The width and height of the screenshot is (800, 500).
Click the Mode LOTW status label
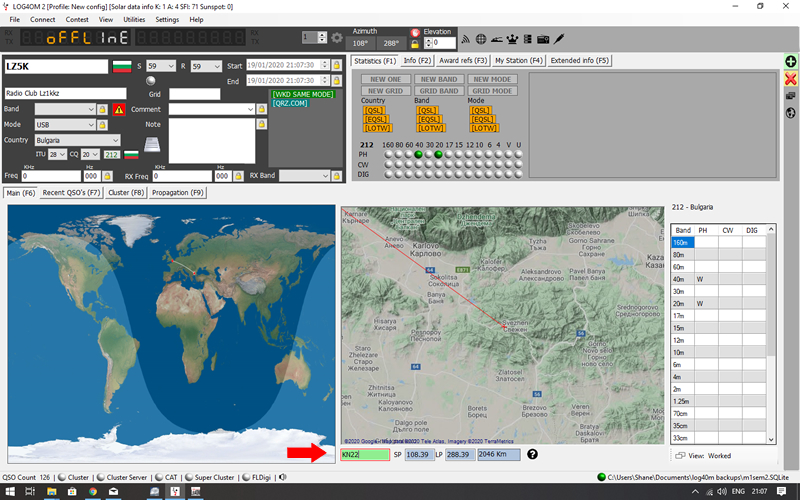tap(483, 128)
